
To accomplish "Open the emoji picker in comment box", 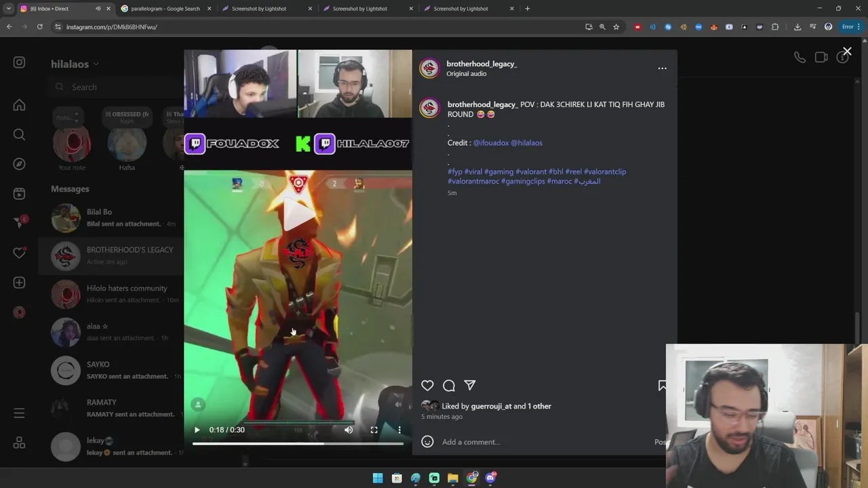I will pyautogui.click(x=427, y=442).
